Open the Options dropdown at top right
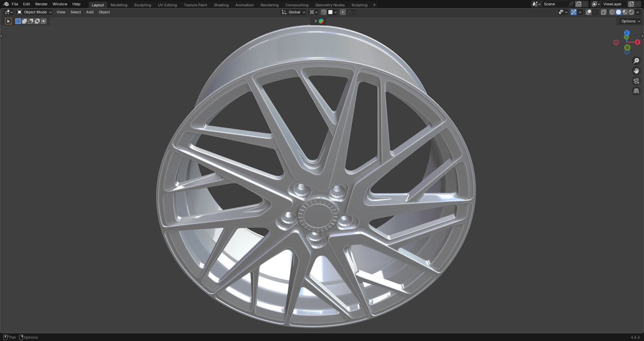This screenshot has width=644, height=341. coord(631,21)
